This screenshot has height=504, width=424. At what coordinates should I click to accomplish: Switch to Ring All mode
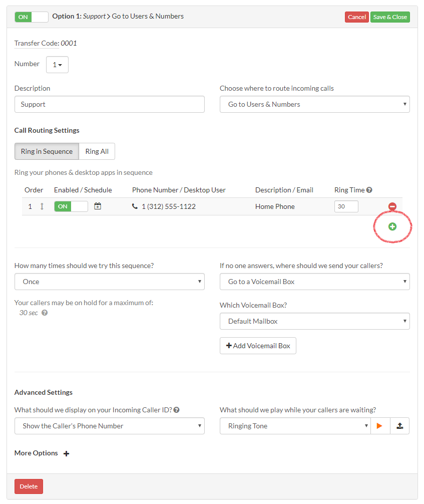[x=97, y=151]
